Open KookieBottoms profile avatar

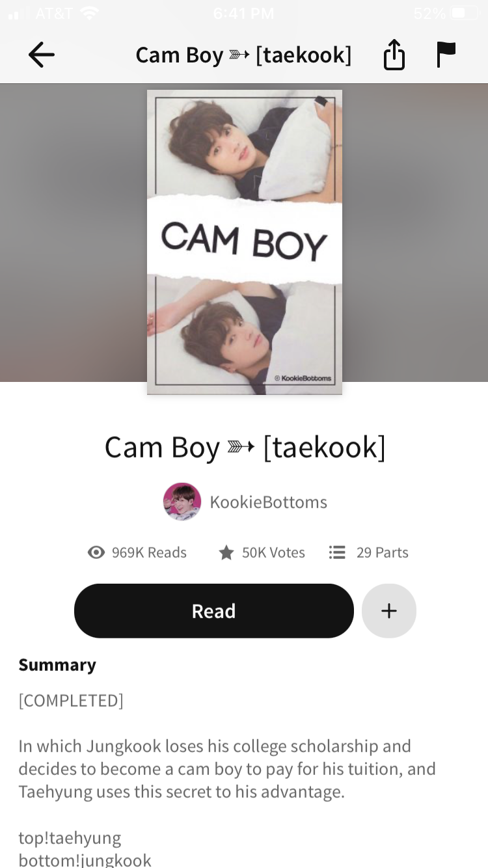click(182, 502)
